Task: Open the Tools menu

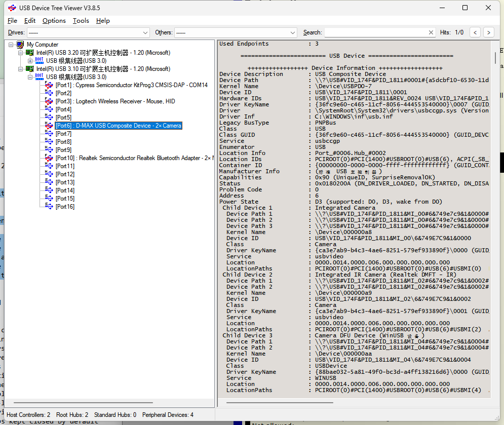Action: 81,21
